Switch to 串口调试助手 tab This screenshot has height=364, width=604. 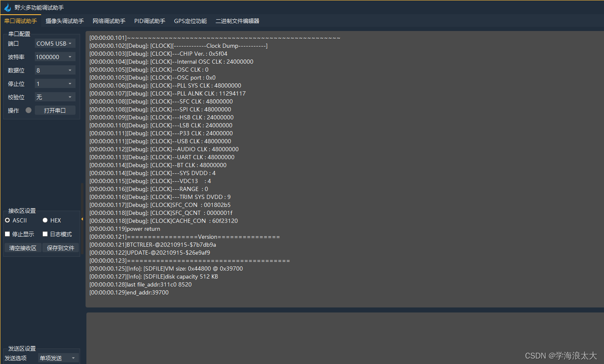click(x=21, y=21)
